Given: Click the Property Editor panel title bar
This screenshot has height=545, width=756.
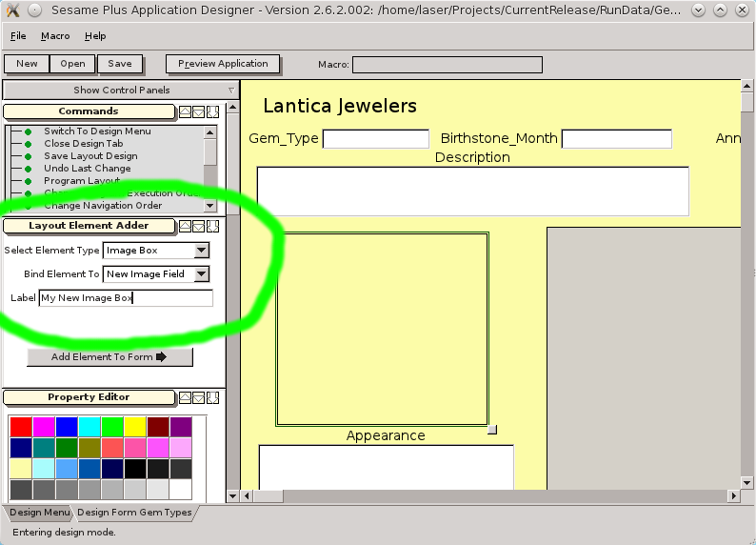Looking at the screenshot, I should pos(89,397).
